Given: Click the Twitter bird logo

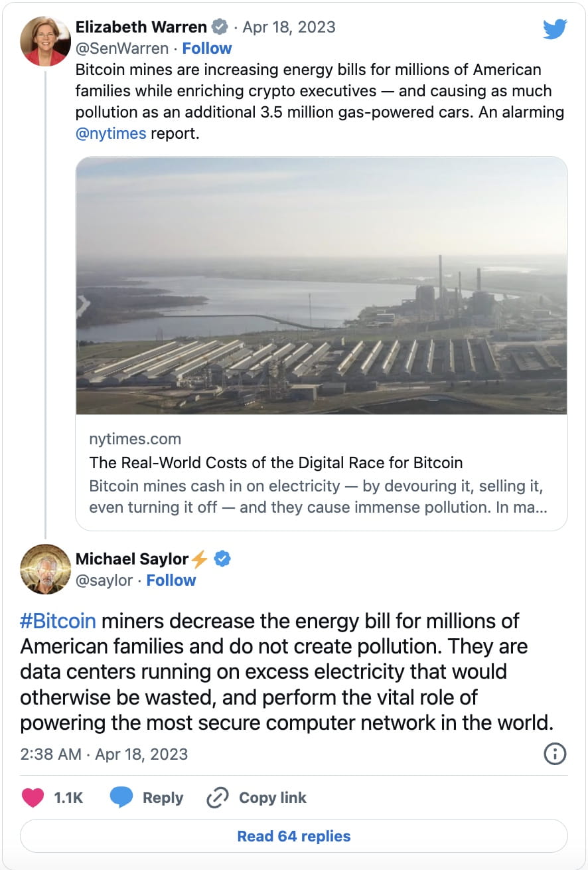Looking at the screenshot, I should tap(554, 29).
